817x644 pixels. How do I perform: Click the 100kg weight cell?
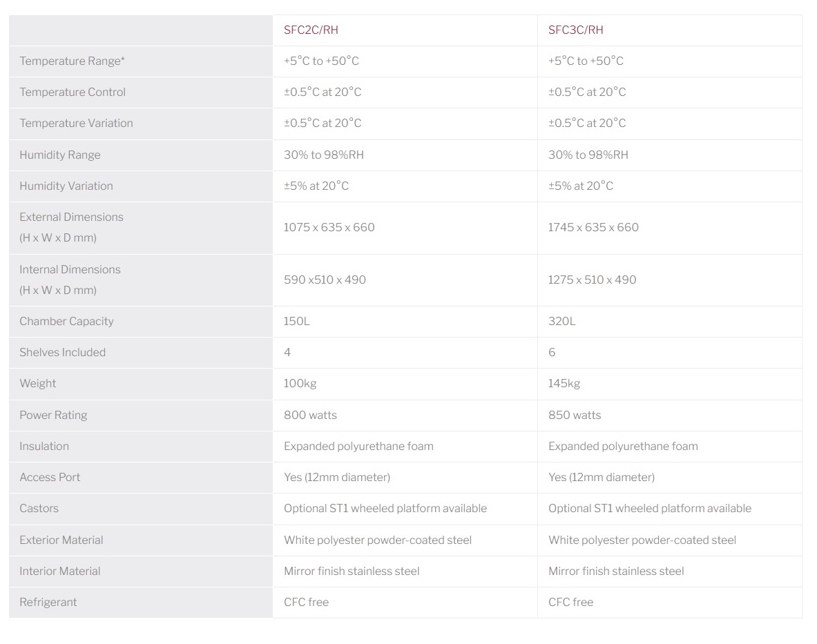[300, 383]
